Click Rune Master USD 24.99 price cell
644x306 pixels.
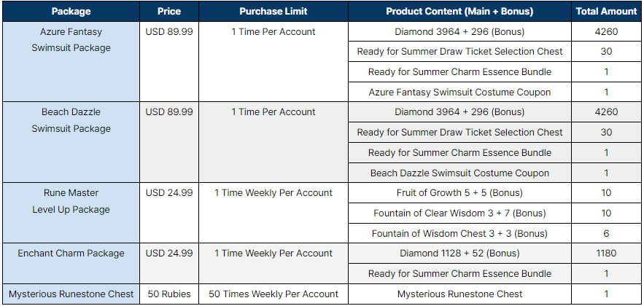(x=169, y=213)
